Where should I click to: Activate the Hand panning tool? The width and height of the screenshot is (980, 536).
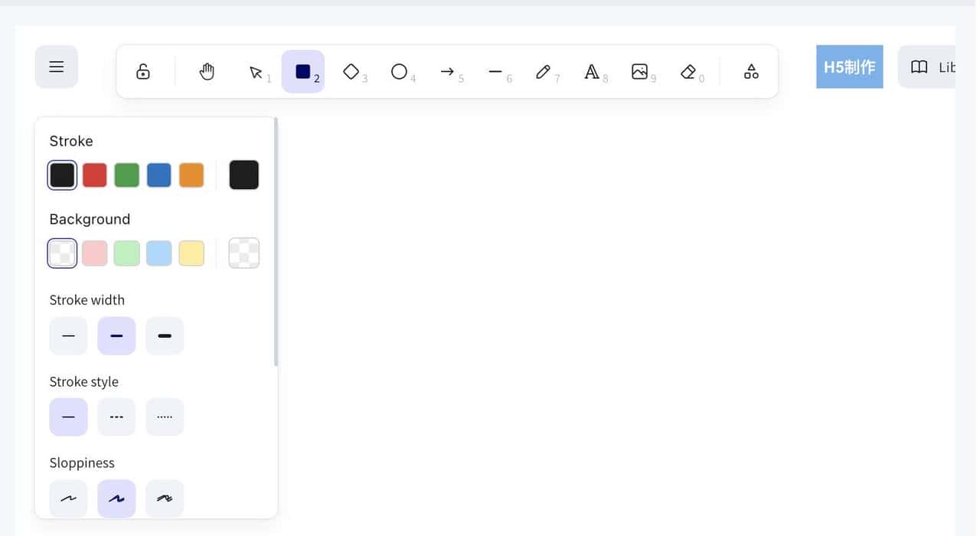tap(207, 70)
